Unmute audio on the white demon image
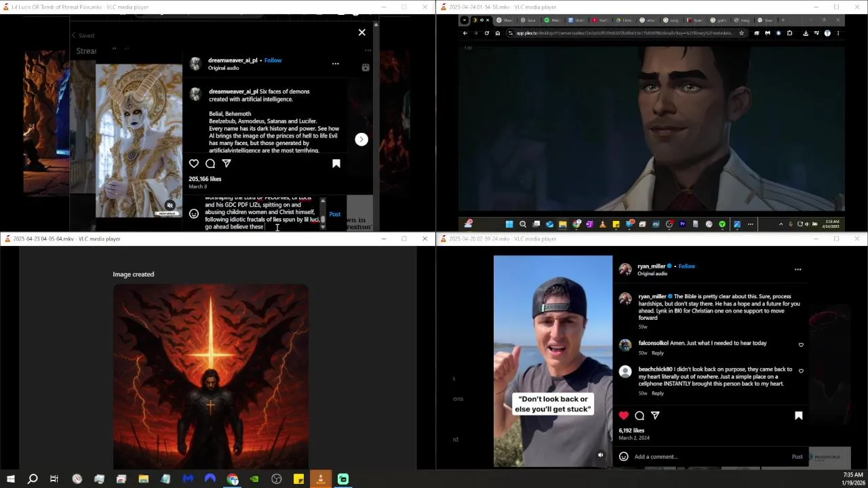 click(x=170, y=205)
